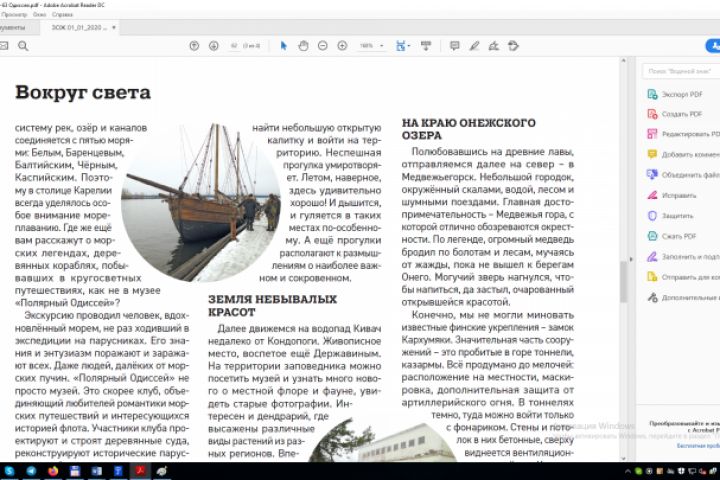720x480 pixels.
Task: Go to previous page with up arrow
Action: (x=194, y=45)
